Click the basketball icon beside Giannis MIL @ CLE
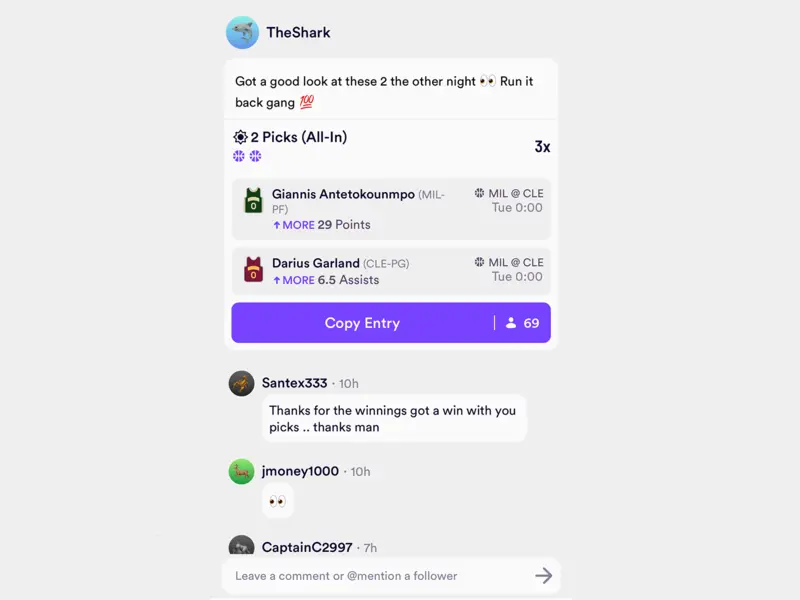This screenshot has height=600, width=800. [480, 193]
